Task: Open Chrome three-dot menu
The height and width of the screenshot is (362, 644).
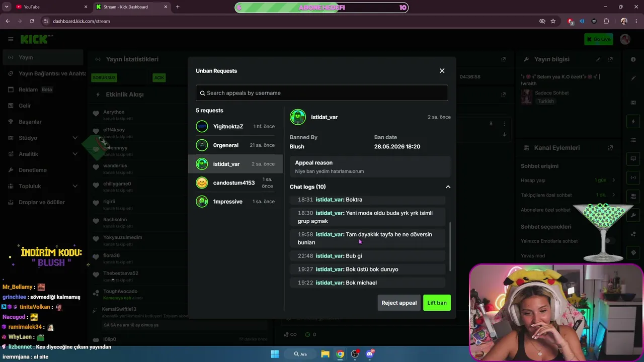Action: [636, 21]
